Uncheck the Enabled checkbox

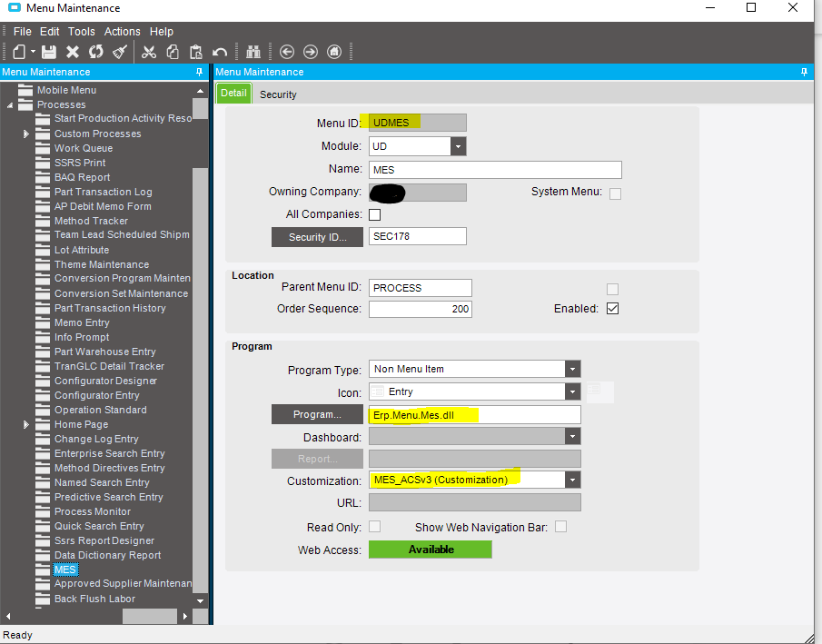point(612,308)
